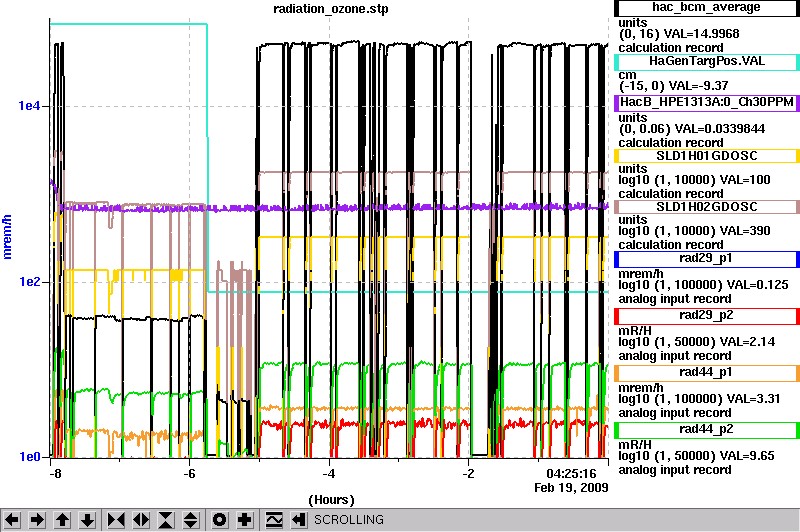The height and width of the screenshot is (532, 800).
Task: Click the -2 x-axis tick label
Action: [468, 474]
